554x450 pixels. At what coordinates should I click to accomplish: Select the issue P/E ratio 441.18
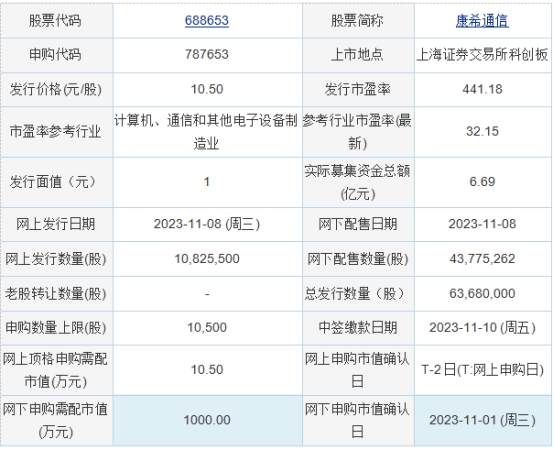point(482,89)
